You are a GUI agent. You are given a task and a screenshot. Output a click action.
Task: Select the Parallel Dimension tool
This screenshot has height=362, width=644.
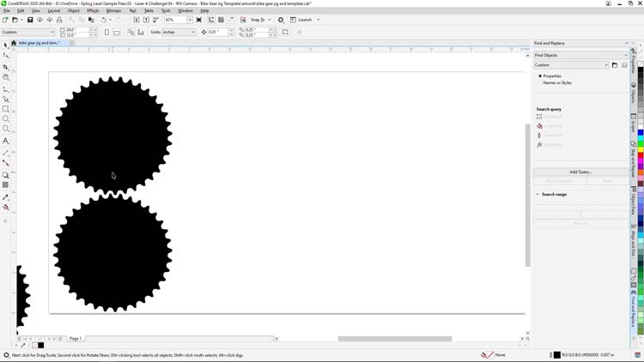click(x=6, y=153)
